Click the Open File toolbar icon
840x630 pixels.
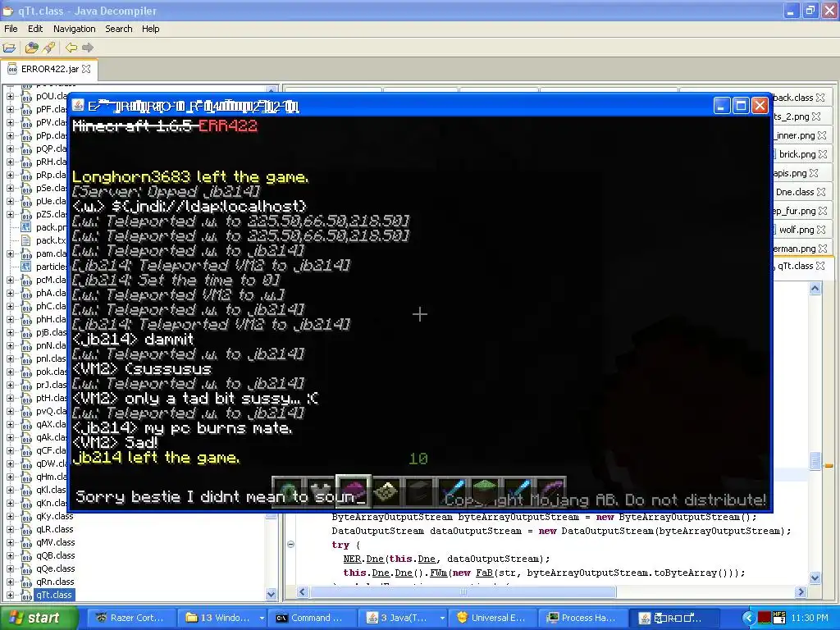point(10,48)
